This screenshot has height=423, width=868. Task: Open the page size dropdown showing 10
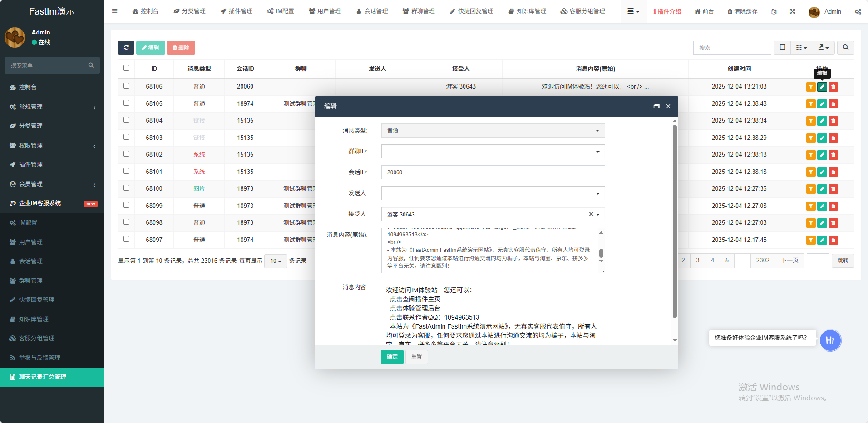click(x=276, y=261)
